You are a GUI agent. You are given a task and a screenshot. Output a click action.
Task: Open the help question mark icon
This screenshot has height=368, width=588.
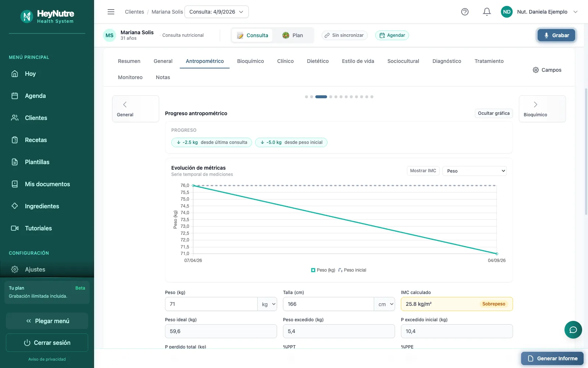pyautogui.click(x=465, y=12)
